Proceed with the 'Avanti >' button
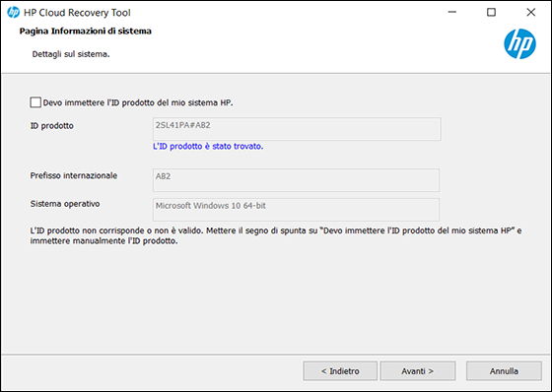552x392 pixels. (418, 371)
